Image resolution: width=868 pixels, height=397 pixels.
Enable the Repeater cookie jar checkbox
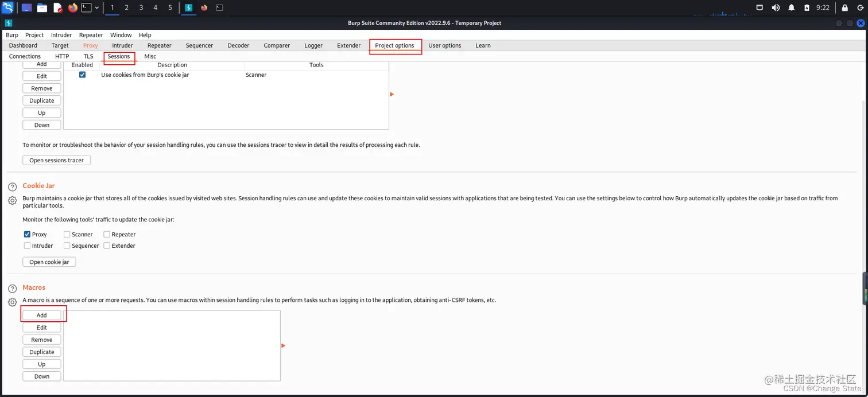coord(107,234)
